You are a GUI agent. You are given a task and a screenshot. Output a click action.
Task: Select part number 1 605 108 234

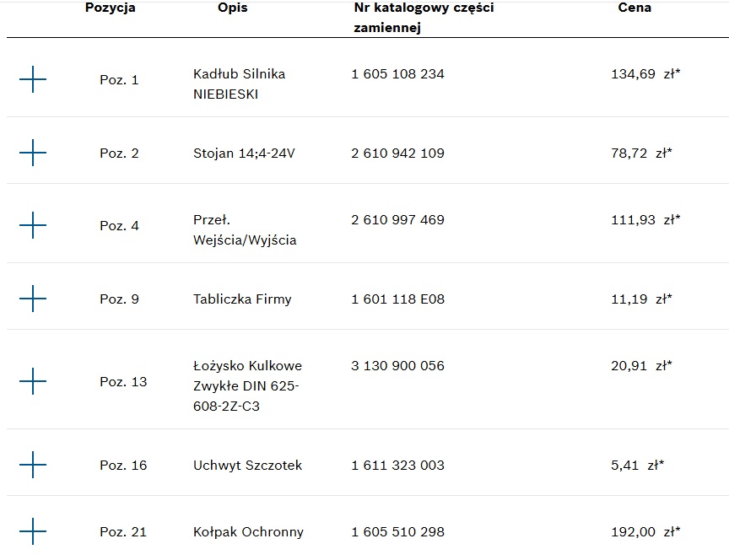[397, 74]
